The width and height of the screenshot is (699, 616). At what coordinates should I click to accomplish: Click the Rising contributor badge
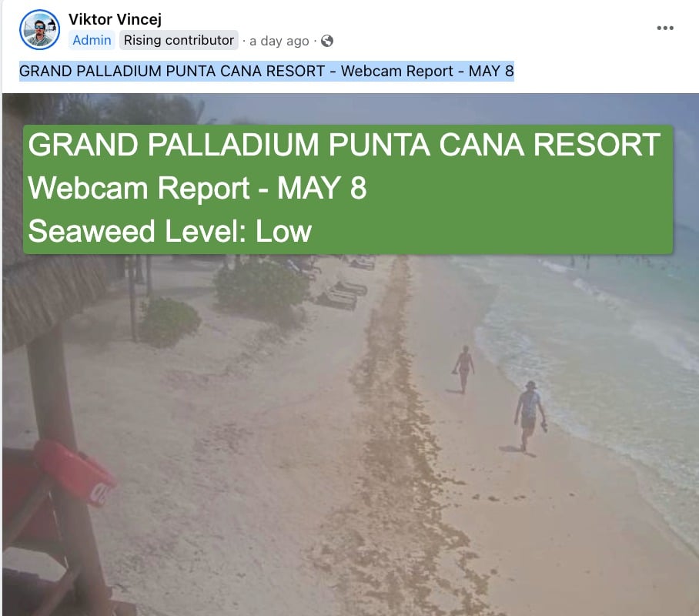point(179,40)
